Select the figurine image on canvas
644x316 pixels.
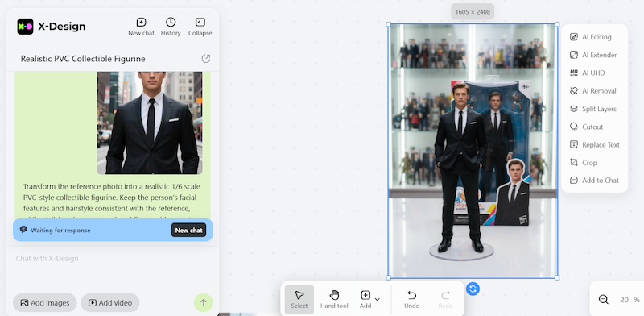pyautogui.click(x=473, y=151)
